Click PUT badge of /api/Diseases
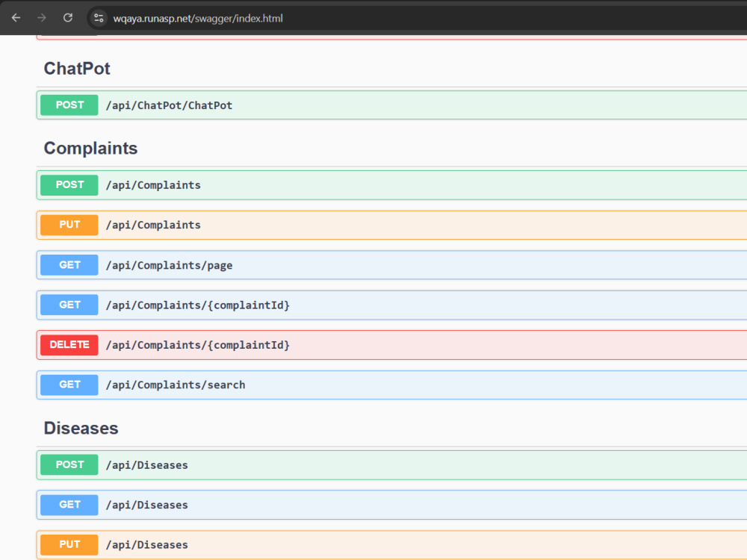 [69, 545]
